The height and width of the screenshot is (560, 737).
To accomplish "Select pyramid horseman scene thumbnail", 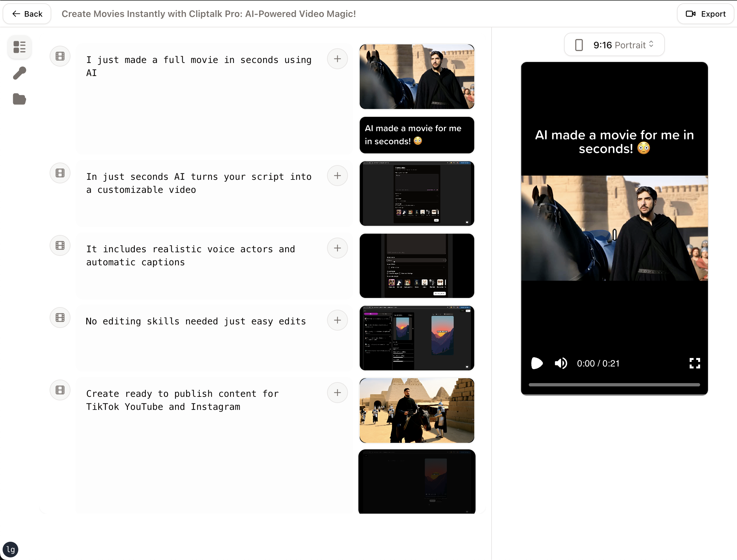I will pos(417,410).
